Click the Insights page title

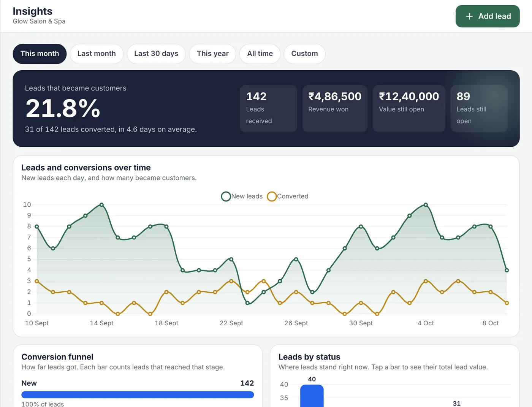(x=33, y=11)
